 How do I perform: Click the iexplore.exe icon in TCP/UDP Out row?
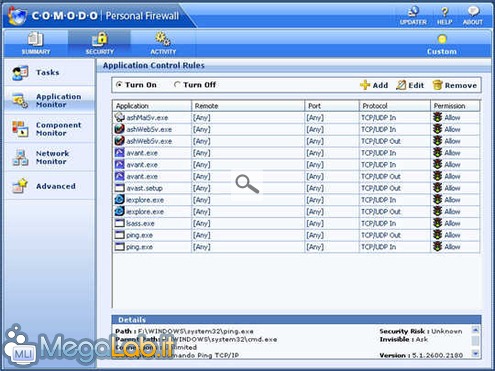pos(119,211)
